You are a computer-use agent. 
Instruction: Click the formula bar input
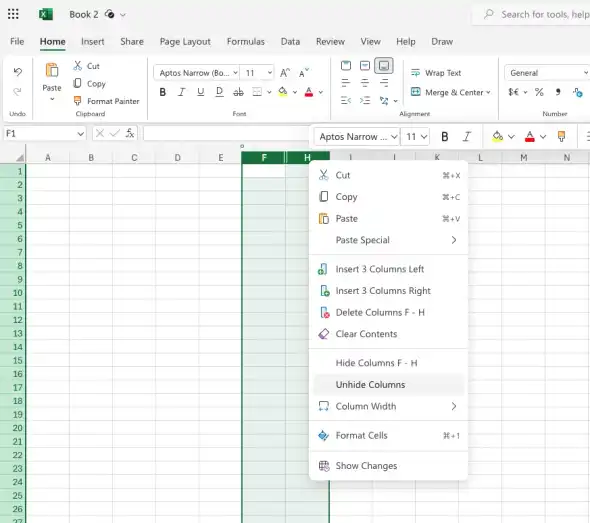pyautogui.click(x=227, y=133)
